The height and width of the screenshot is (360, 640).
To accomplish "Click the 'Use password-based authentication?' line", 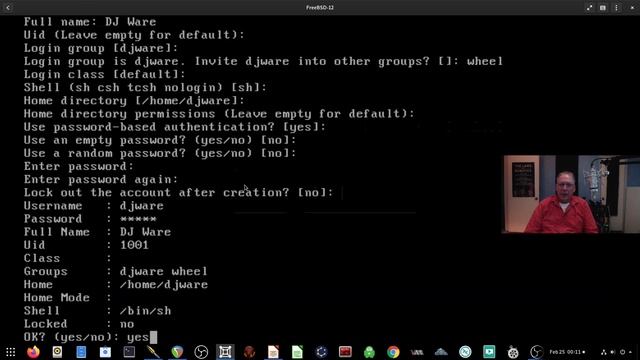I will tap(175, 127).
